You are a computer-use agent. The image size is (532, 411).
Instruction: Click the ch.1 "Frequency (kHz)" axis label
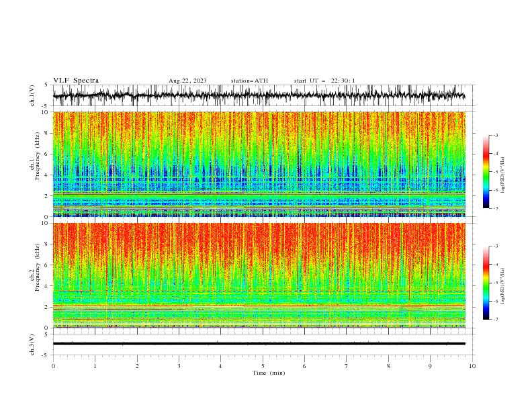click(36, 156)
